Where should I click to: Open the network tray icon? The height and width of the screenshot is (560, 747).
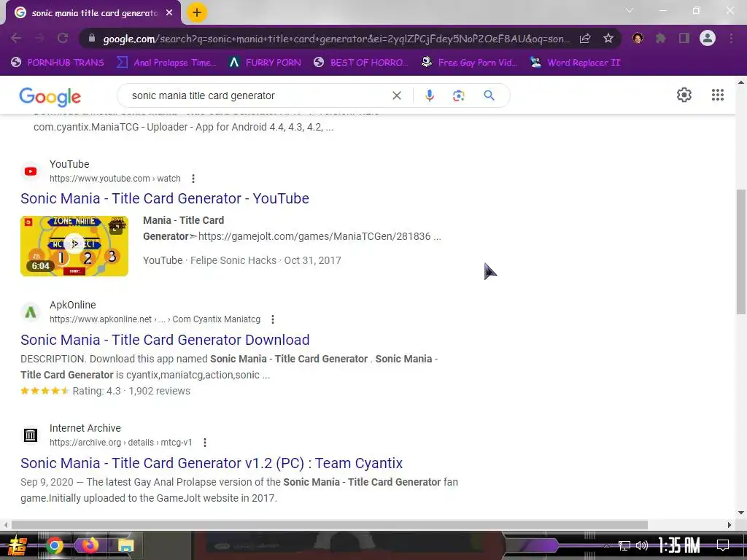(x=624, y=545)
